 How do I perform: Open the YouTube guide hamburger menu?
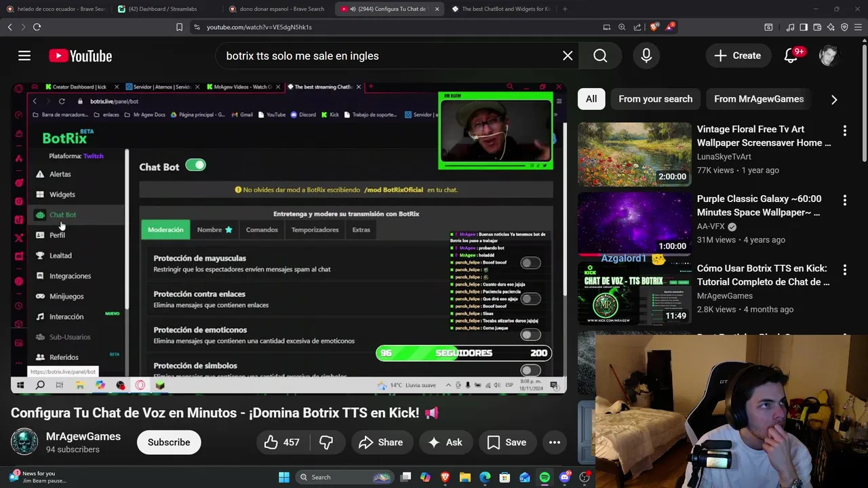[x=24, y=56]
